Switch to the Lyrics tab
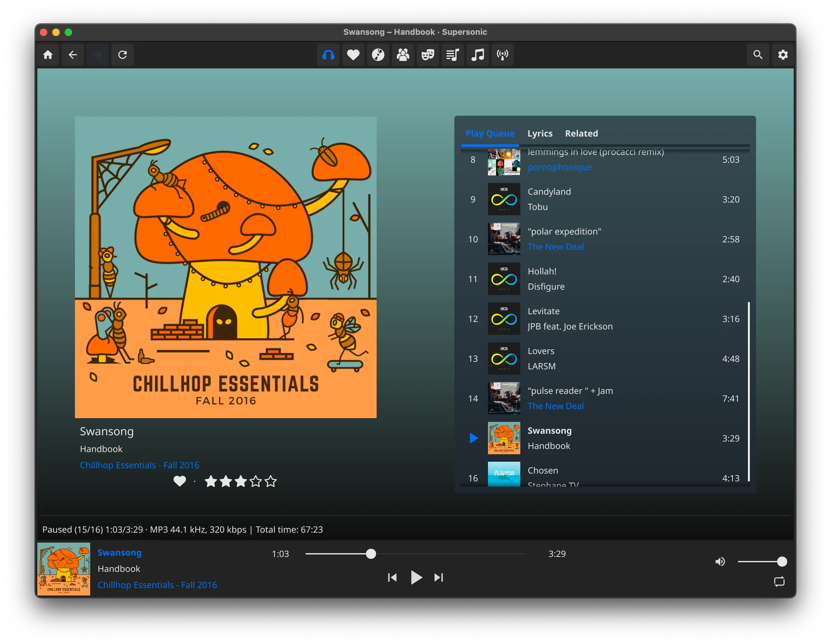The width and height of the screenshot is (831, 644). coord(540,133)
